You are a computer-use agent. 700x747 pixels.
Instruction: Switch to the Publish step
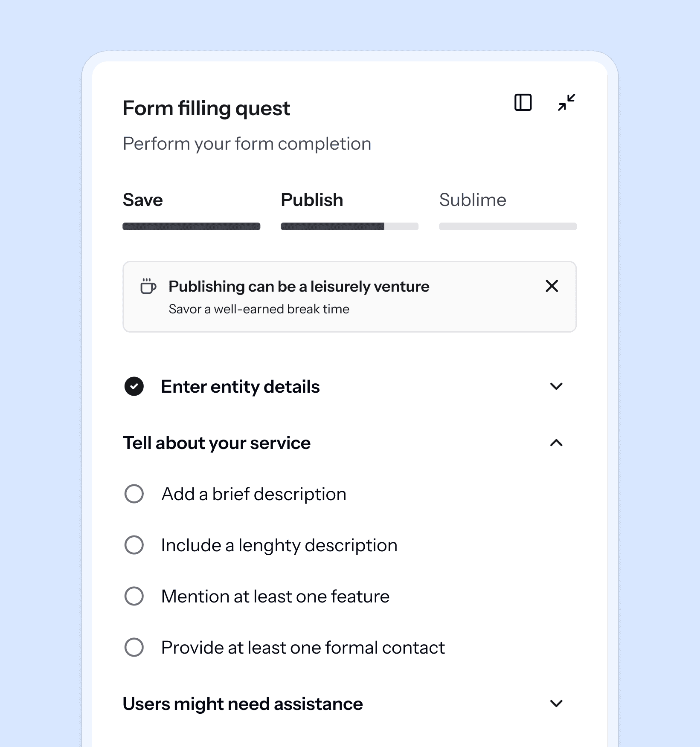312,200
